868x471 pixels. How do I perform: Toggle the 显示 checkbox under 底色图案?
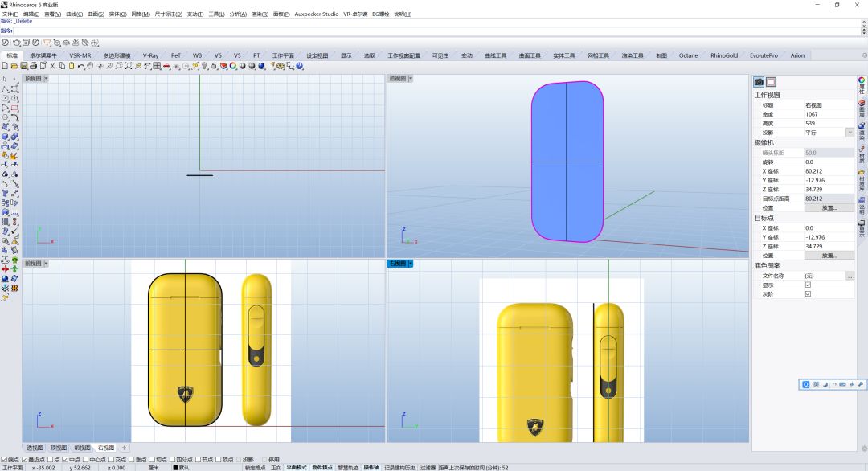coord(808,285)
